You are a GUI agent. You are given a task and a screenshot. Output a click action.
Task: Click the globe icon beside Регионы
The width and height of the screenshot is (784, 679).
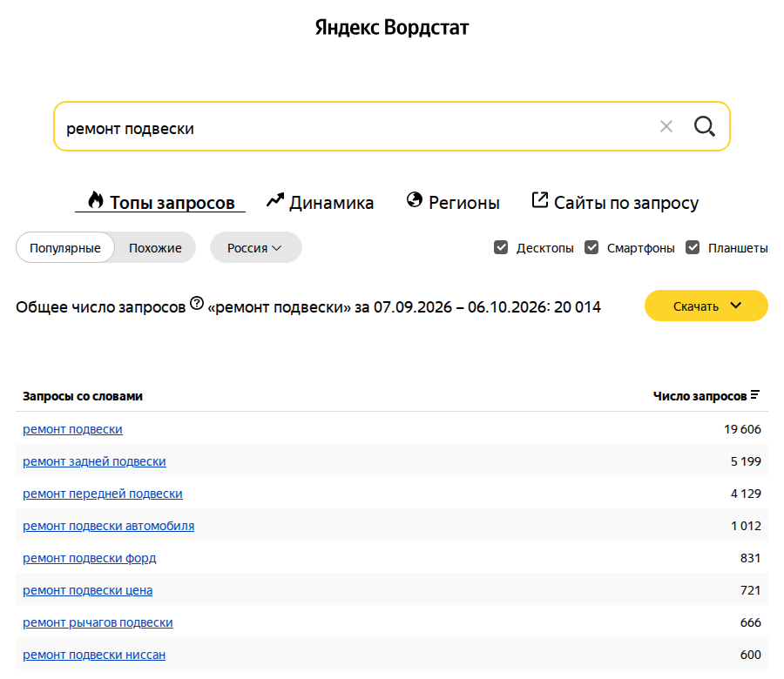tap(414, 199)
